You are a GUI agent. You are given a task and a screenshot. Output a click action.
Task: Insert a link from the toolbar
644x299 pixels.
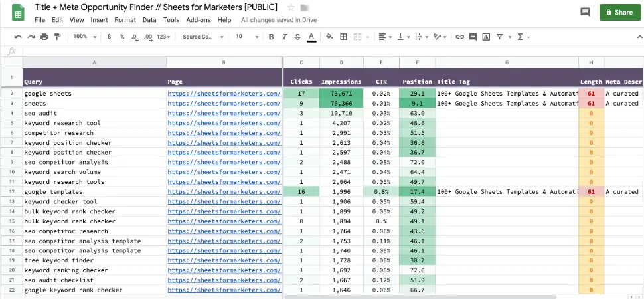pyautogui.click(x=459, y=37)
